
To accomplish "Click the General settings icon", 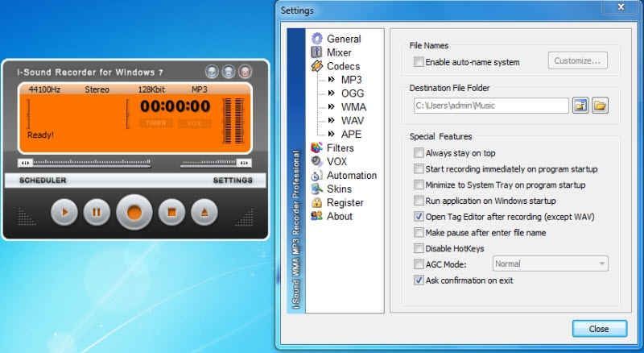I will (x=316, y=39).
